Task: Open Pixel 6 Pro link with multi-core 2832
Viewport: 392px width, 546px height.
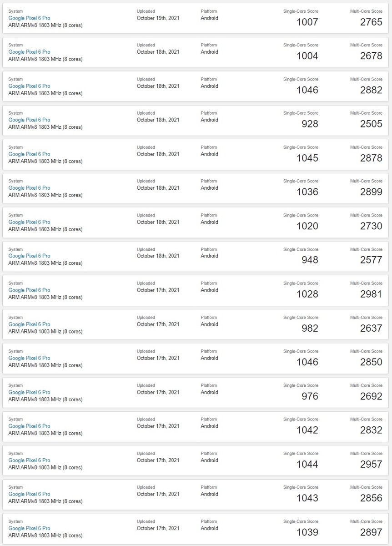Action: (x=29, y=426)
